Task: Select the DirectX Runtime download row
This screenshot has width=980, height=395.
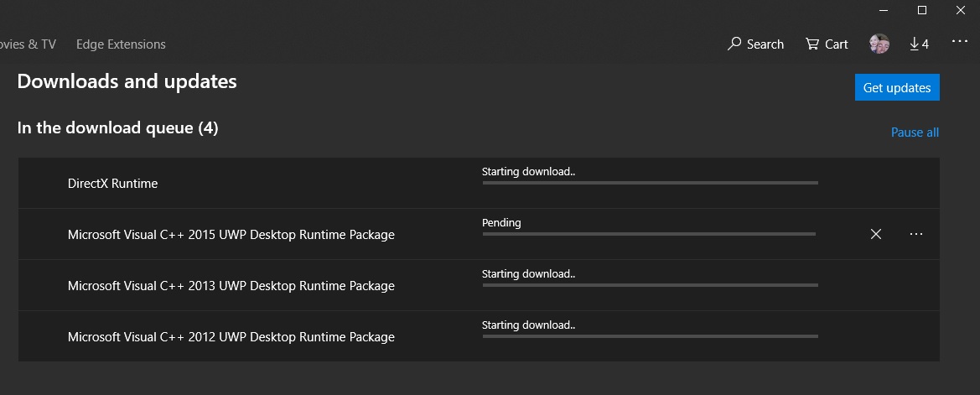Action: (479, 183)
